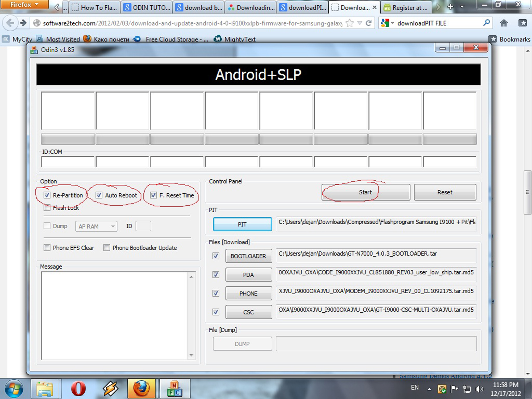Switch to the ODIN TUTO... tab
The width and height of the screenshot is (532, 399).
click(x=147, y=8)
